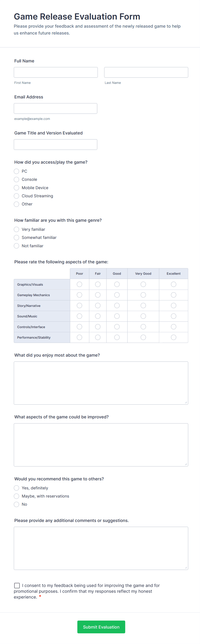Choose Maybe, with reservations
Image resolution: width=200 pixels, height=644 pixels.
tap(16, 496)
